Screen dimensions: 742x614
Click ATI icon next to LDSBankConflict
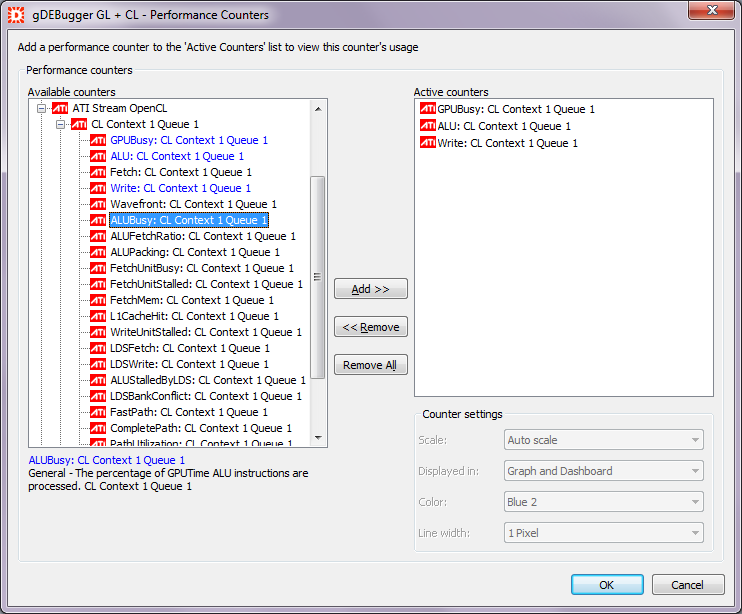pos(98,396)
